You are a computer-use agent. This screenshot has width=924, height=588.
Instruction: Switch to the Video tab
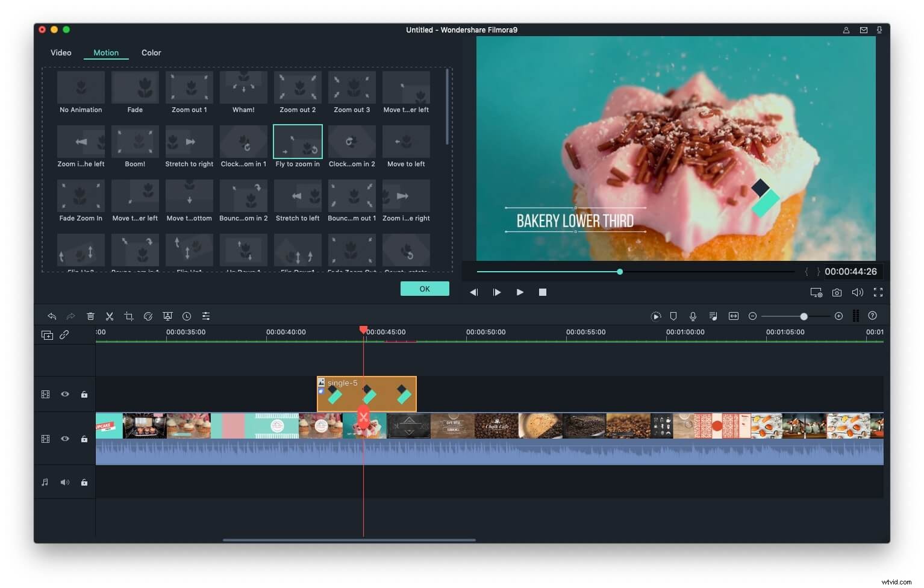(60, 52)
